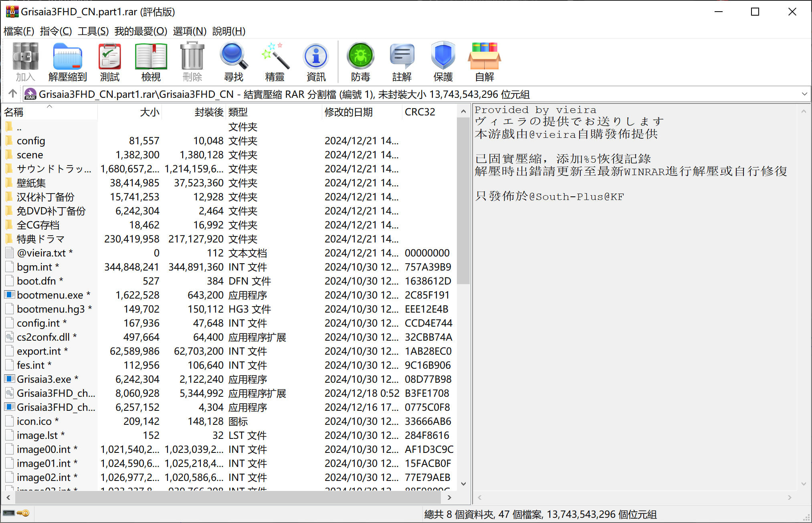Click the key icon in status bar
Viewport: 812px width, 523px height.
coord(23,513)
